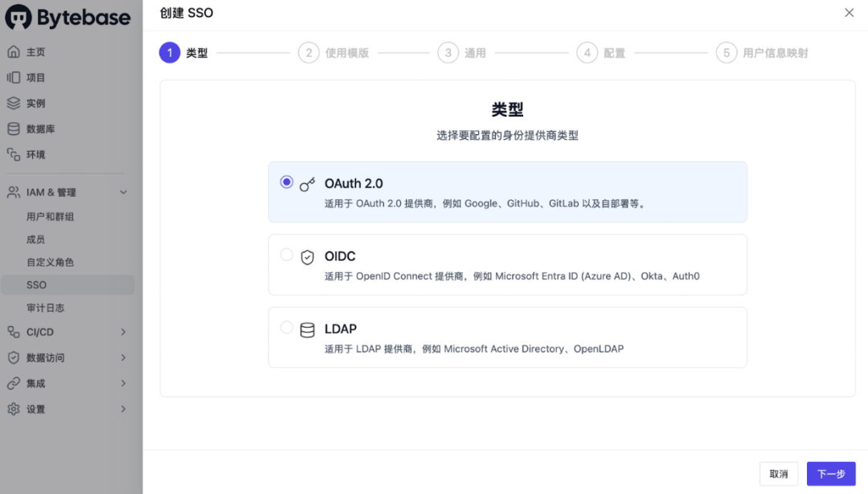Click the OIDC shield icon
Screen dimensions: 868x494
pyautogui.click(x=307, y=257)
